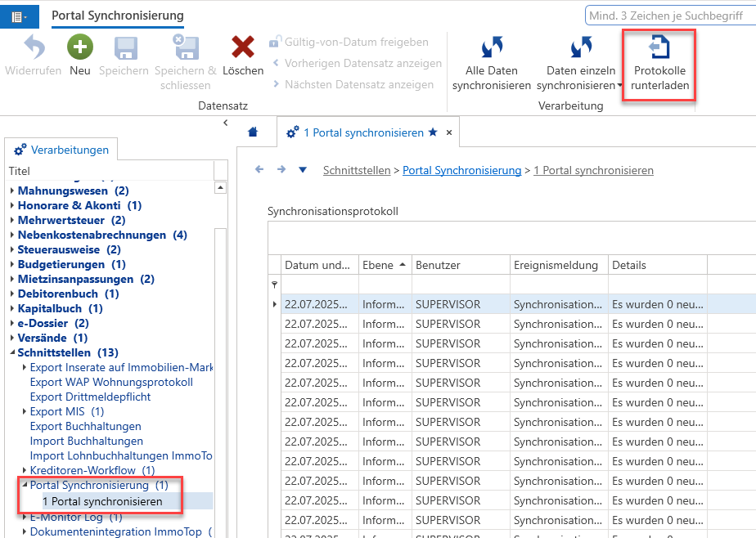Open Import Buchhaltungen

tap(86, 442)
